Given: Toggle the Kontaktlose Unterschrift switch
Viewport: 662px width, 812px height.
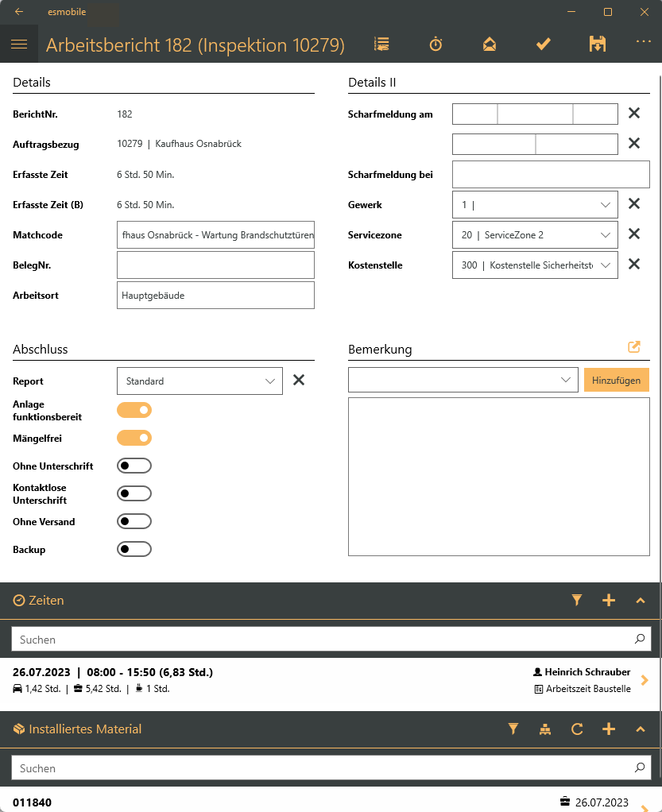Looking at the screenshot, I should coord(134,493).
